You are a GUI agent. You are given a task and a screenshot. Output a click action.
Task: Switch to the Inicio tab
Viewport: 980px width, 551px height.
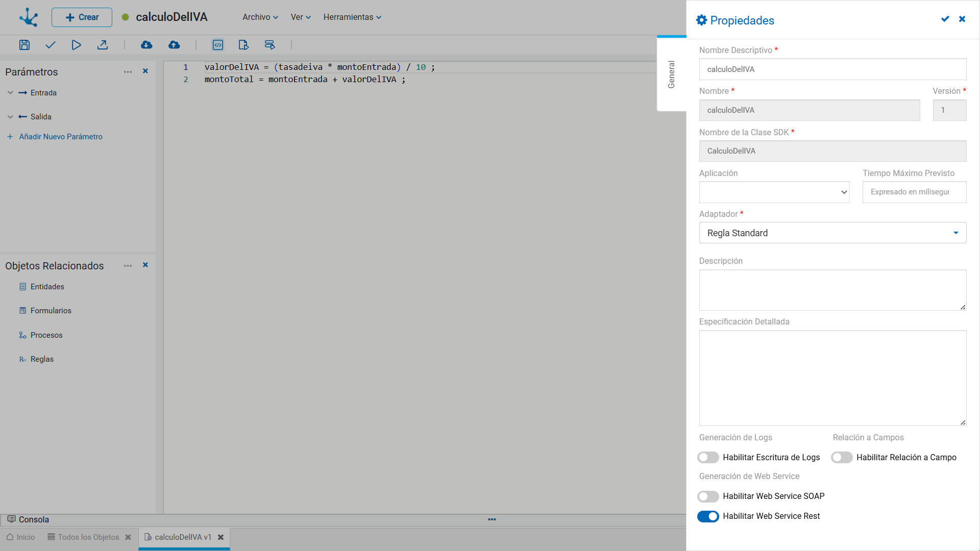21,537
